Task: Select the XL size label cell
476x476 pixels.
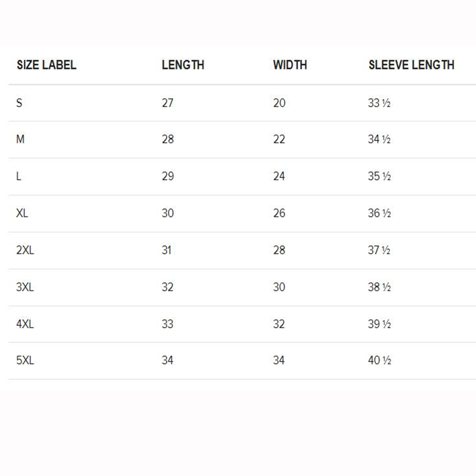Action: [x=22, y=213]
